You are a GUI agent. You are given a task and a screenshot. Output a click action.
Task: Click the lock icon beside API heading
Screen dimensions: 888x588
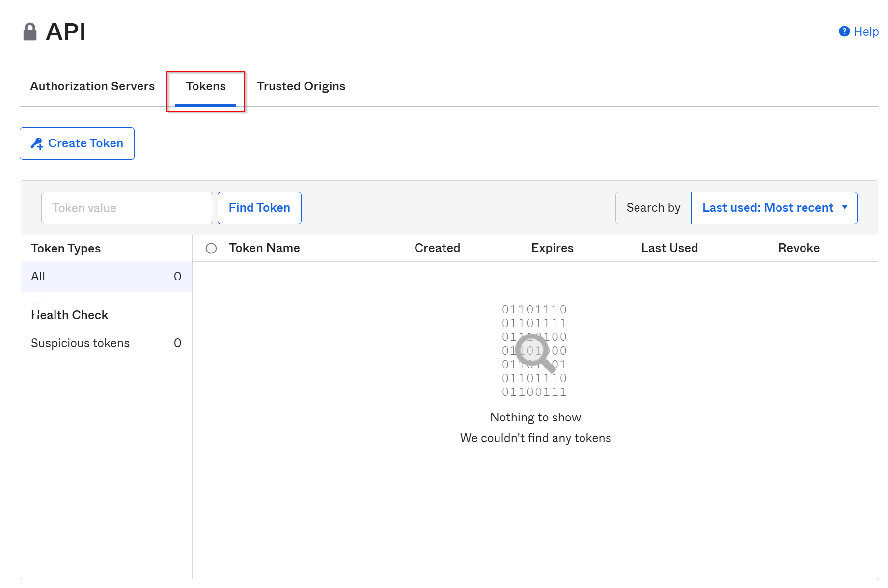click(x=30, y=32)
